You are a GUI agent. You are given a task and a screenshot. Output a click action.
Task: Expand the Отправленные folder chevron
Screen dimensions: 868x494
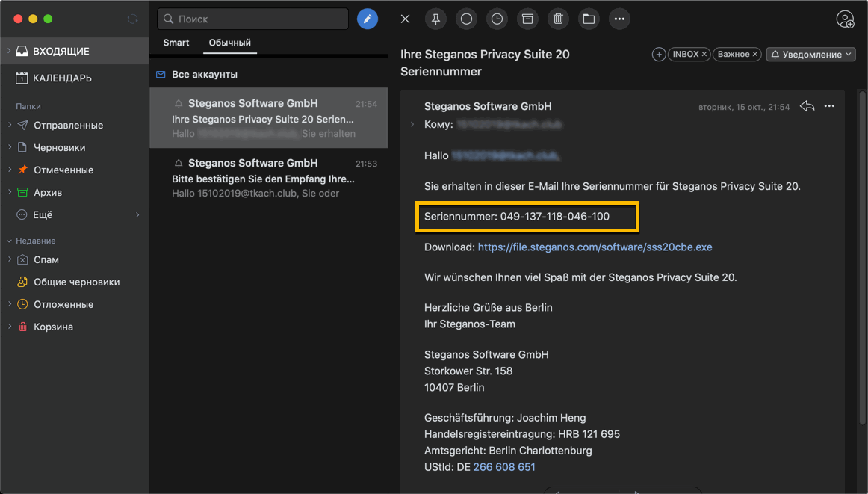click(10, 125)
